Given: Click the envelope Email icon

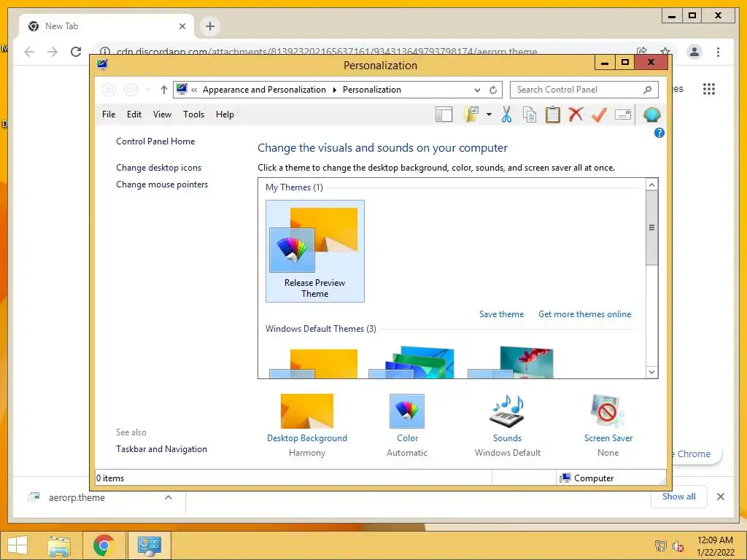Looking at the screenshot, I should pyautogui.click(x=623, y=114).
